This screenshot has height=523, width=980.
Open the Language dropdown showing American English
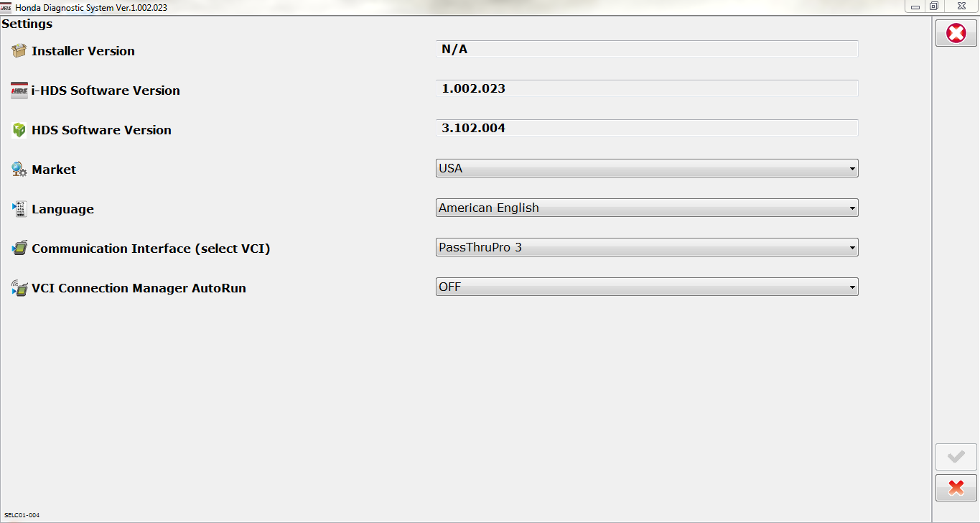click(x=851, y=208)
